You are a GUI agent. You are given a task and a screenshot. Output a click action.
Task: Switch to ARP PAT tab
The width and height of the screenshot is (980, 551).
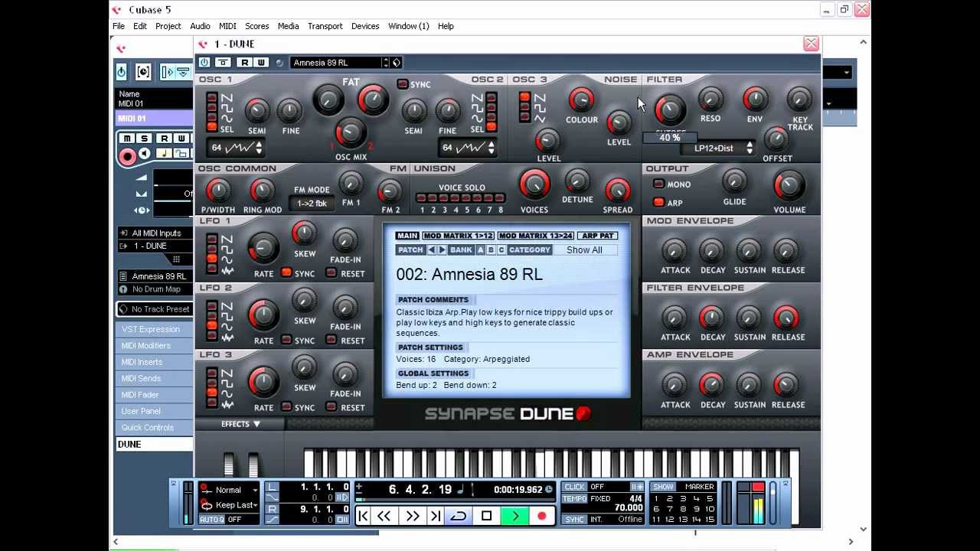click(597, 236)
